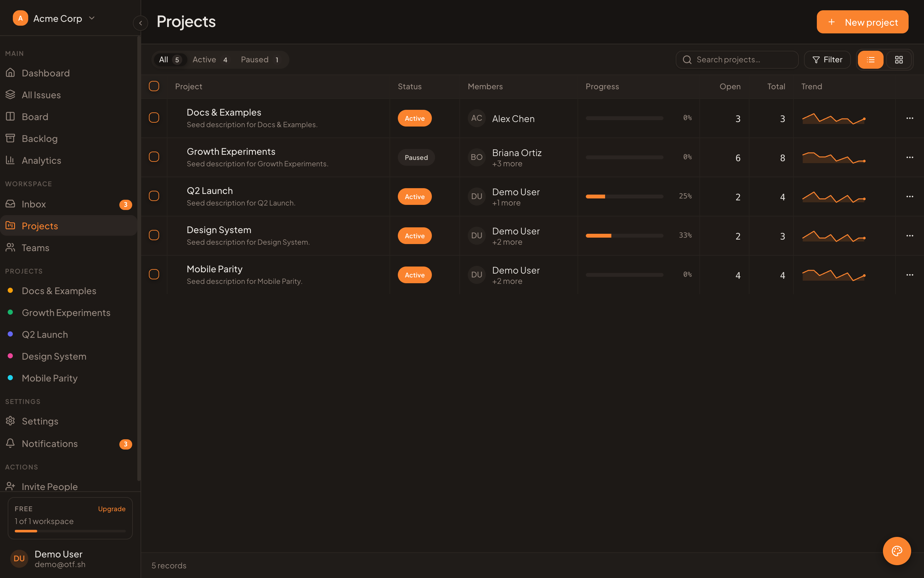Click the All Issues layers icon
The image size is (924, 578).
10,94
